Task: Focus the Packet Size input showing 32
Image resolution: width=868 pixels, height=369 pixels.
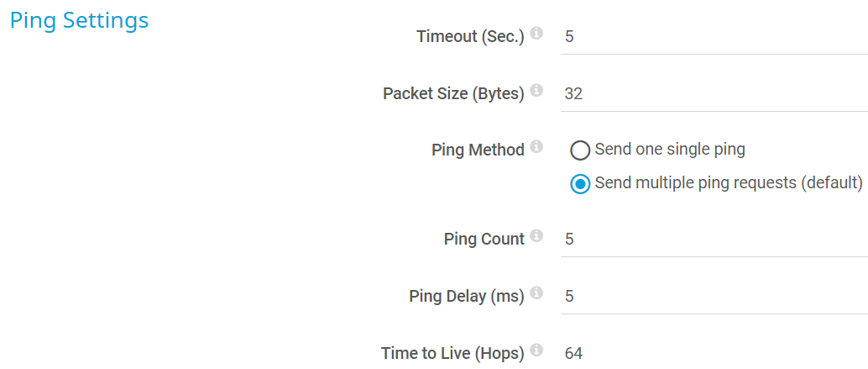Action: point(714,93)
